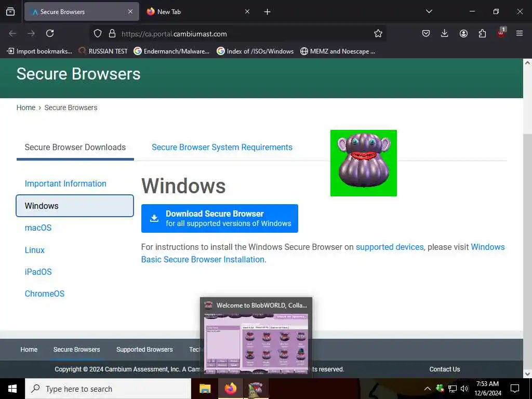Screen dimensions: 532x399
Task: Close the Secure Browsers tab
Action: [130, 11]
